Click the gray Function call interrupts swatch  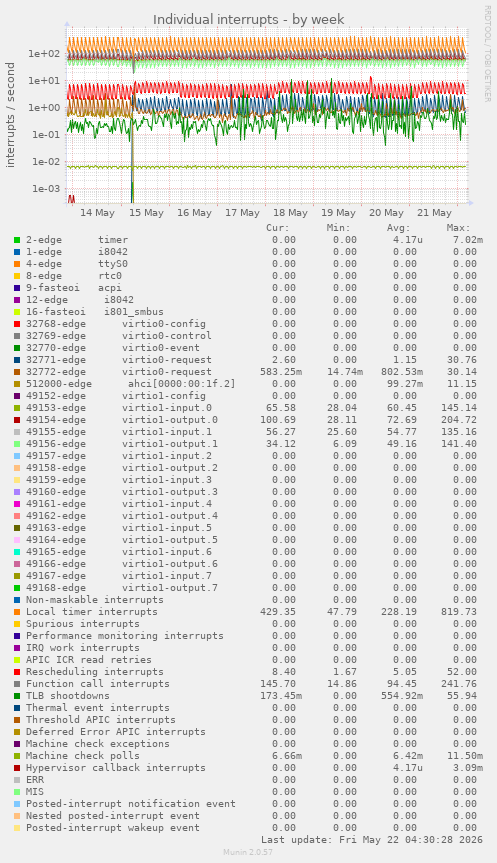pyautogui.click(x=17, y=684)
